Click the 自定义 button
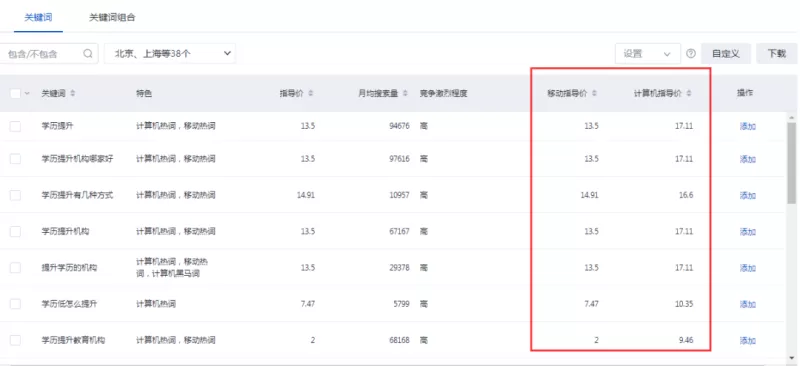The image size is (800, 366). [x=726, y=54]
